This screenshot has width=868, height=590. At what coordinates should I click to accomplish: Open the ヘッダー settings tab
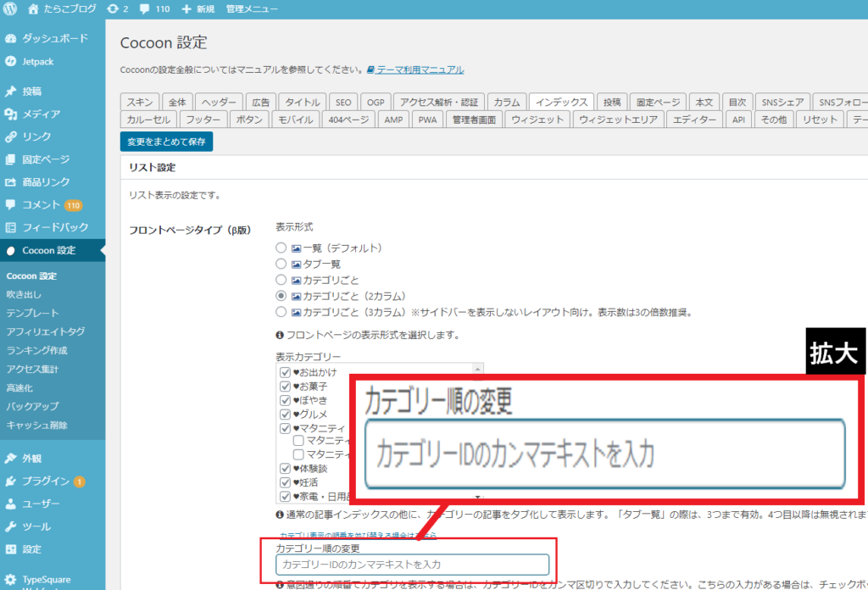[x=219, y=102]
